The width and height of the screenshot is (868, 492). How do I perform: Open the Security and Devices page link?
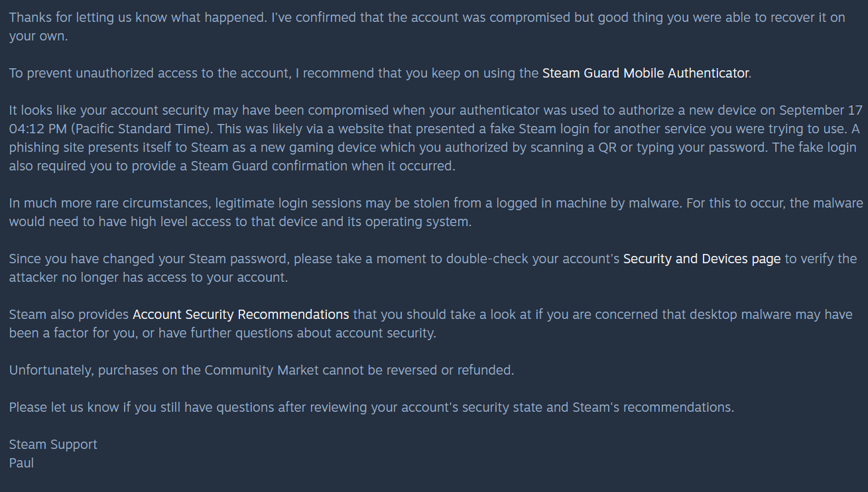[x=702, y=259]
